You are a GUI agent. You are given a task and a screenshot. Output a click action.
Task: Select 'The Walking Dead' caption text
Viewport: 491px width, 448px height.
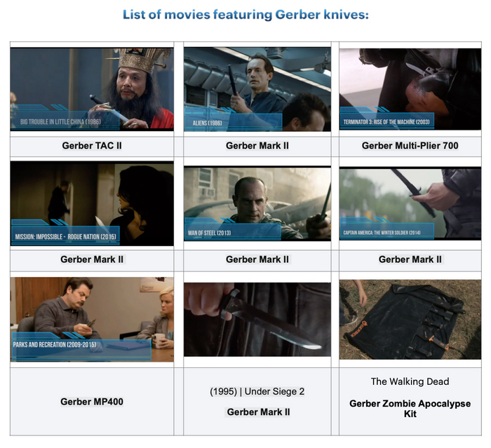pyautogui.click(x=410, y=381)
